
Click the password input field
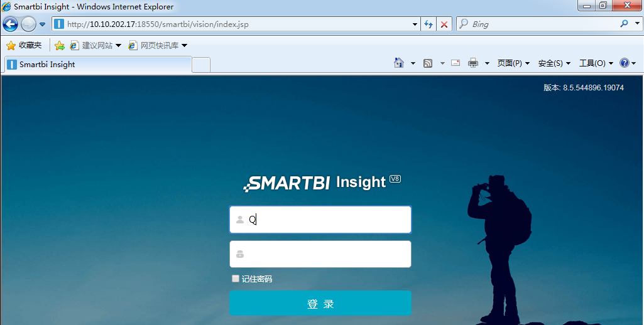tap(320, 254)
